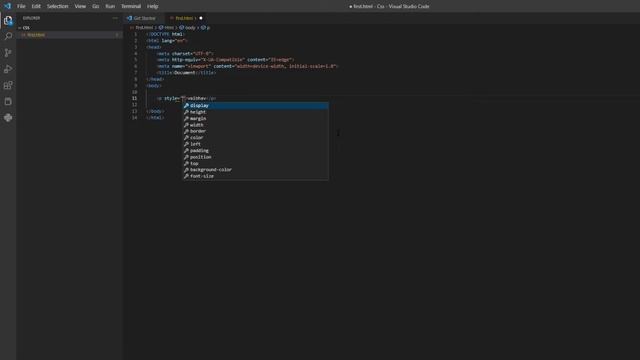640x360 pixels.
Task: Click line number 1 in the gutter
Action: 136,34
